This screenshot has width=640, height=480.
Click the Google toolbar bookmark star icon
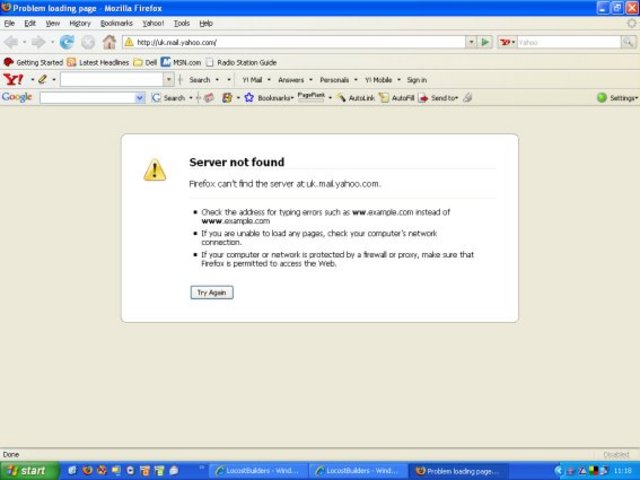coord(249,97)
